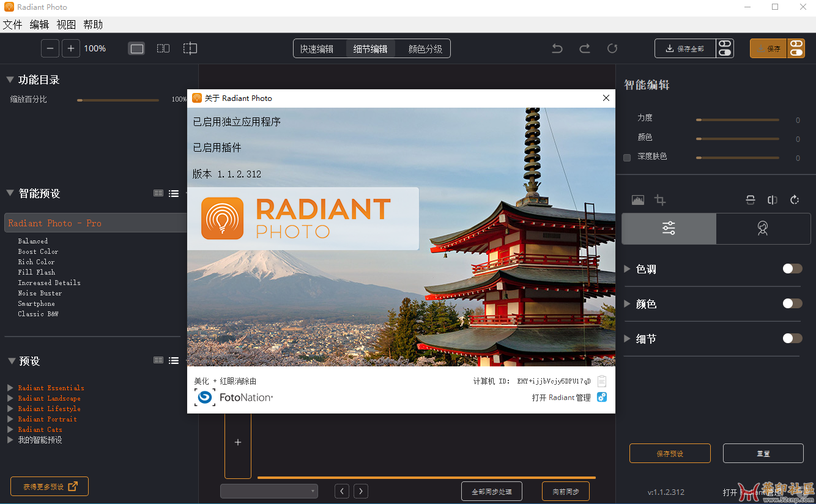Open the 编辑 menu

[x=39, y=24]
